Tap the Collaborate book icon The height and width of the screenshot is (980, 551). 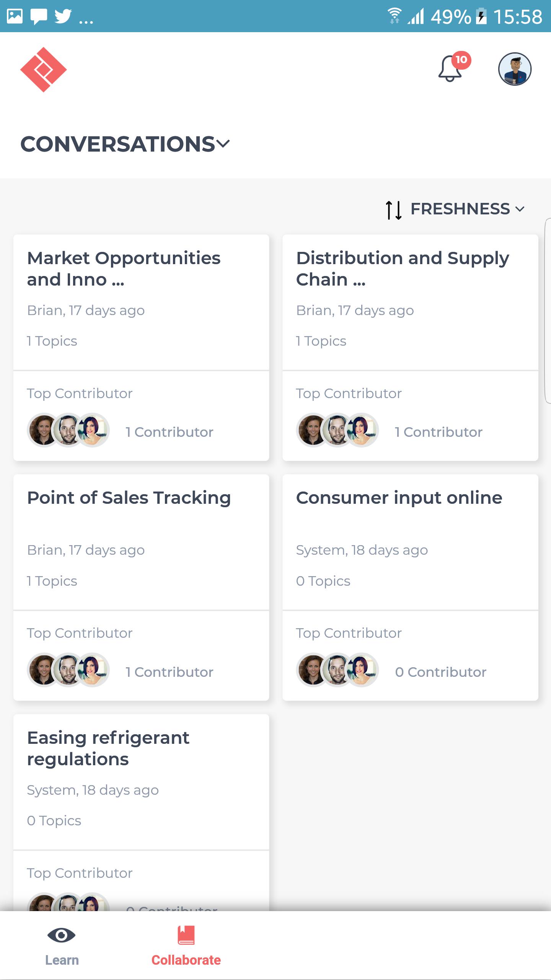pyautogui.click(x=186, y=935)
